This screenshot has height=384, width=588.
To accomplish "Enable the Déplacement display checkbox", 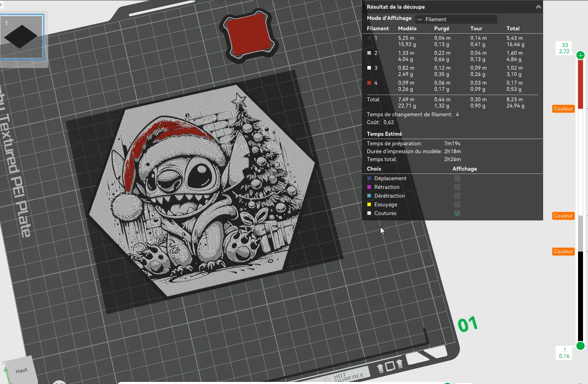I will tap(457, 178).
